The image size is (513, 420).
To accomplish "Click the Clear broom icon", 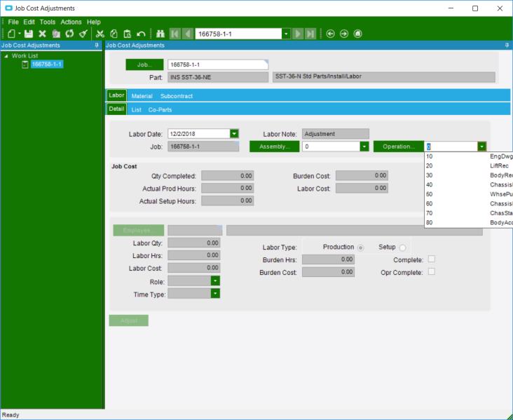I will (83, 34).
